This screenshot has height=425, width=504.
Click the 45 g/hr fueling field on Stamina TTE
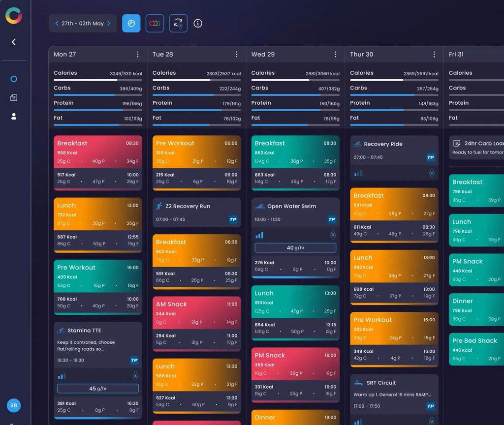click(x=97, y=389)
